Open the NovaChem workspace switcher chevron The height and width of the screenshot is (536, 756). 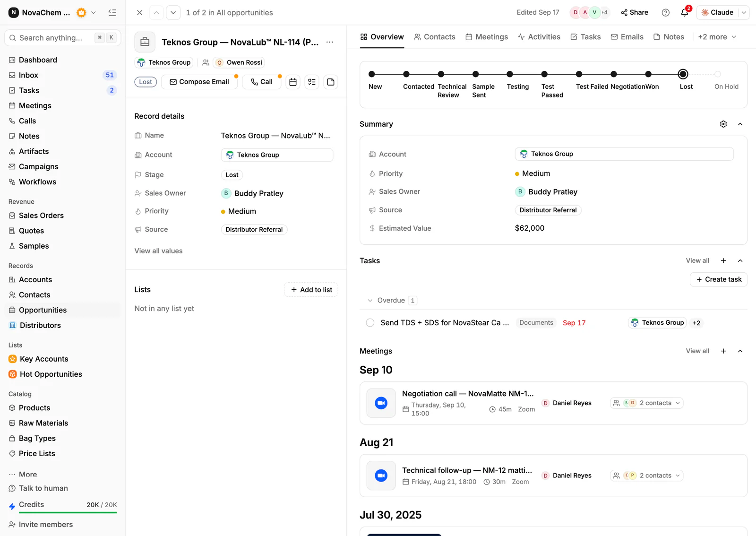point(94,13)
